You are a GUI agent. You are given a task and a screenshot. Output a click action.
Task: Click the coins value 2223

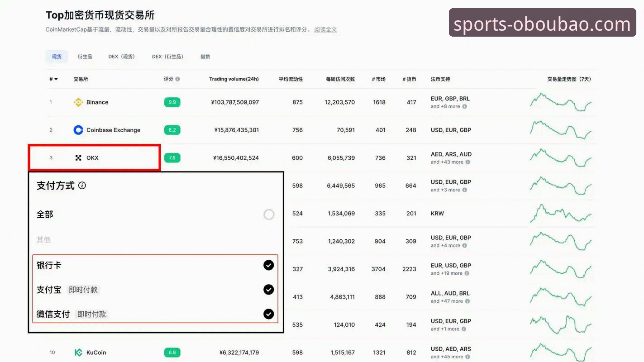point(409,269)
